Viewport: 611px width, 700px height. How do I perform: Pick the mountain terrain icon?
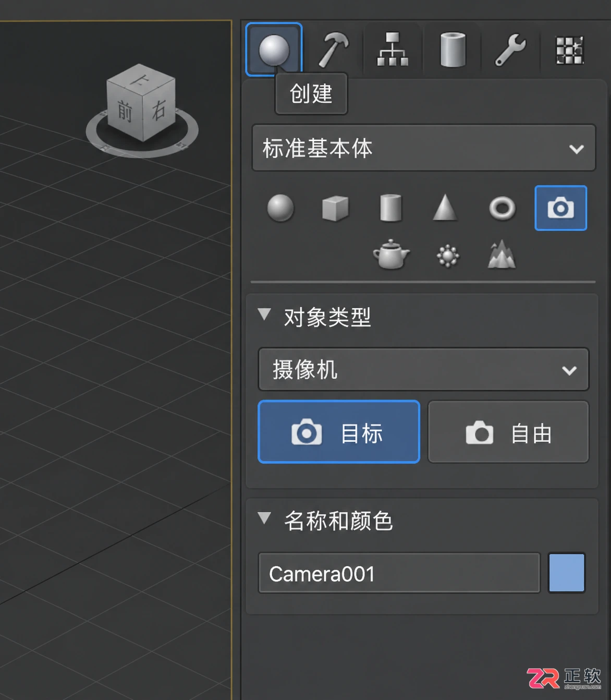pos(502,255)
